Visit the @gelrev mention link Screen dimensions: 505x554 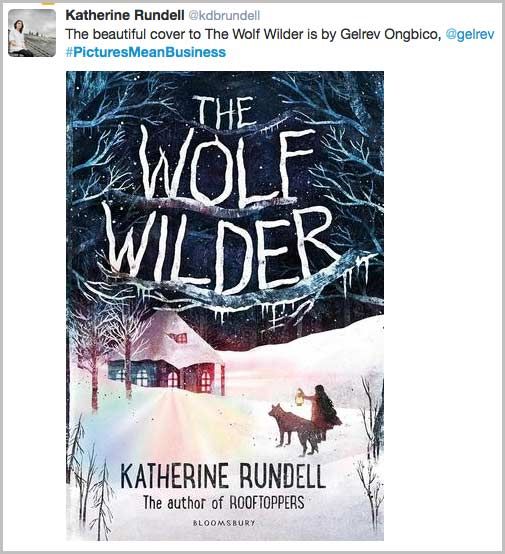[x=470, y=34]
